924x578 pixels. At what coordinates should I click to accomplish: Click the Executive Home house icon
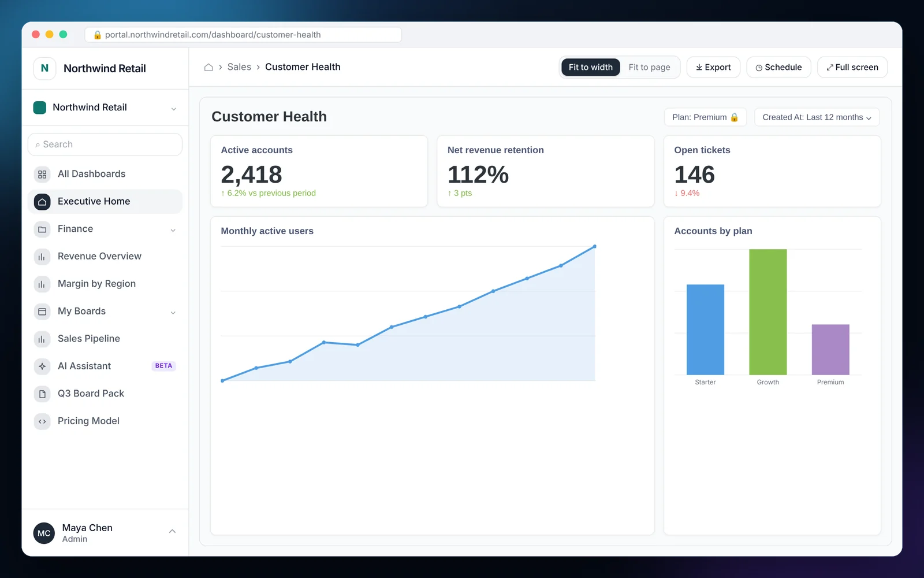point(42,202)
